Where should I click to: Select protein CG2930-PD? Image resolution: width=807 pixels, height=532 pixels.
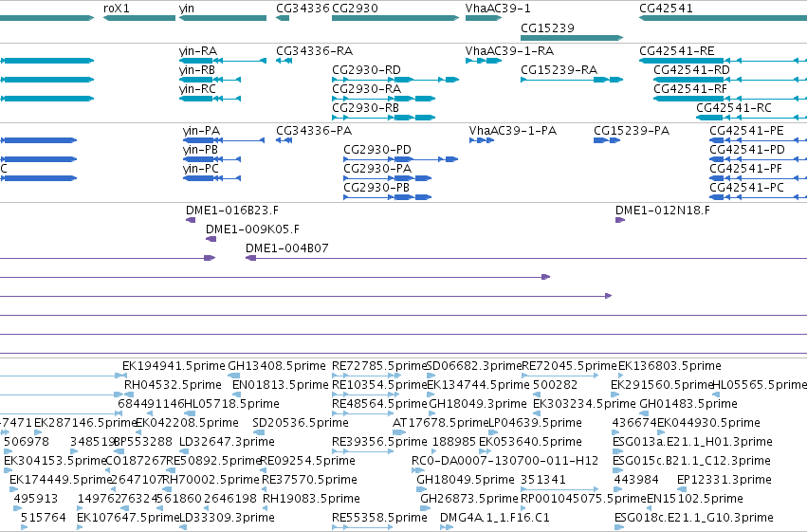[377, 150]
